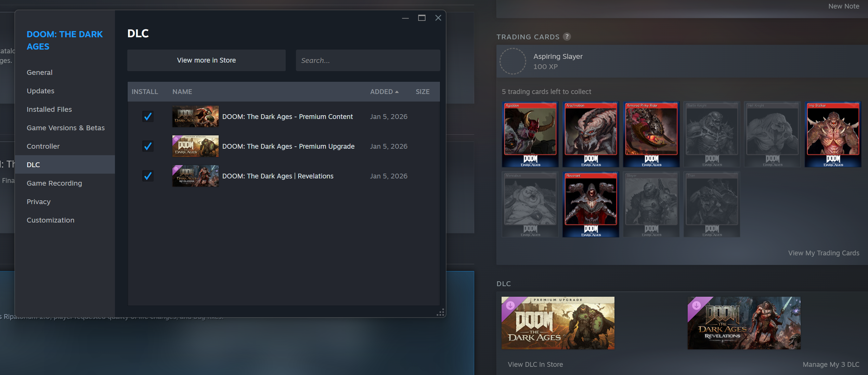Open the uncollected Mancubus card
The height and width of the screenshot is (375, 868).
[530, 204]
